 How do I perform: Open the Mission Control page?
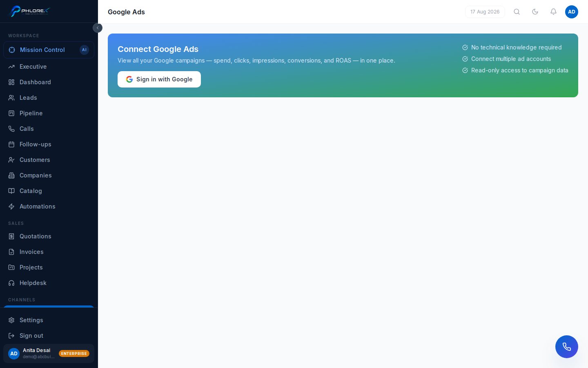49,50
